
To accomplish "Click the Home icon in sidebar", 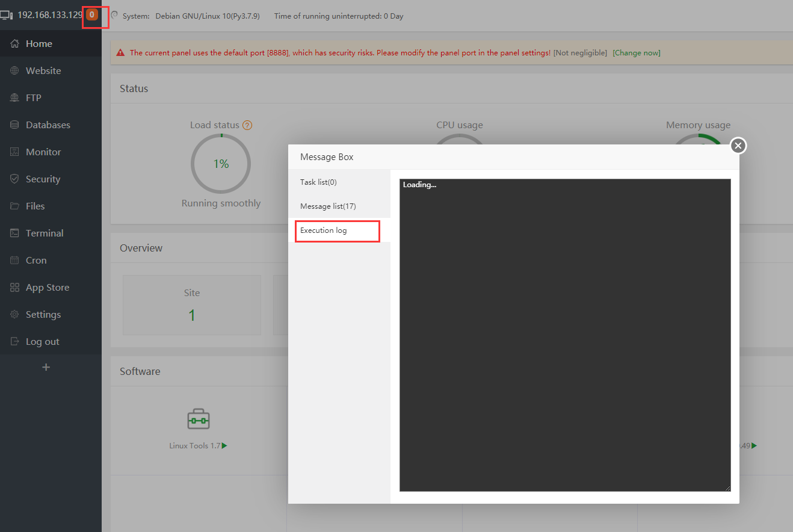I will (15, 44).
